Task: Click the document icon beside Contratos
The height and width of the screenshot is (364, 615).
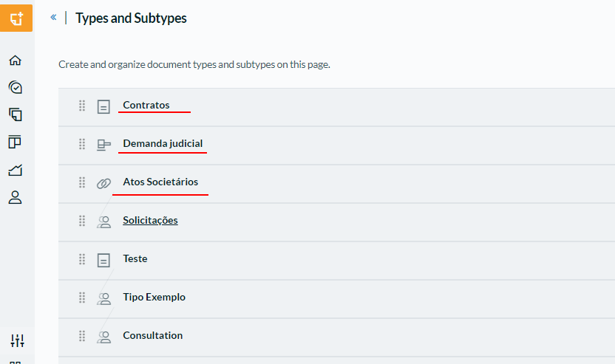Action: [x=103, y=106]
